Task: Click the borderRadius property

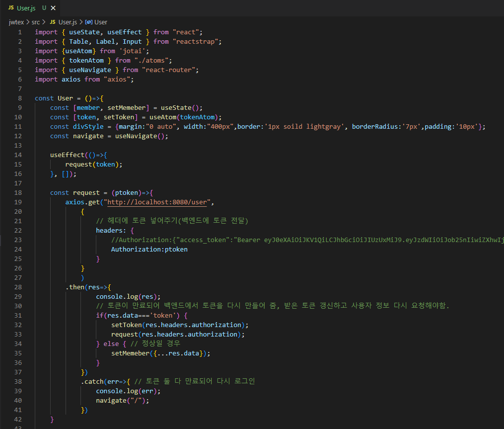Action: (374, 126)
